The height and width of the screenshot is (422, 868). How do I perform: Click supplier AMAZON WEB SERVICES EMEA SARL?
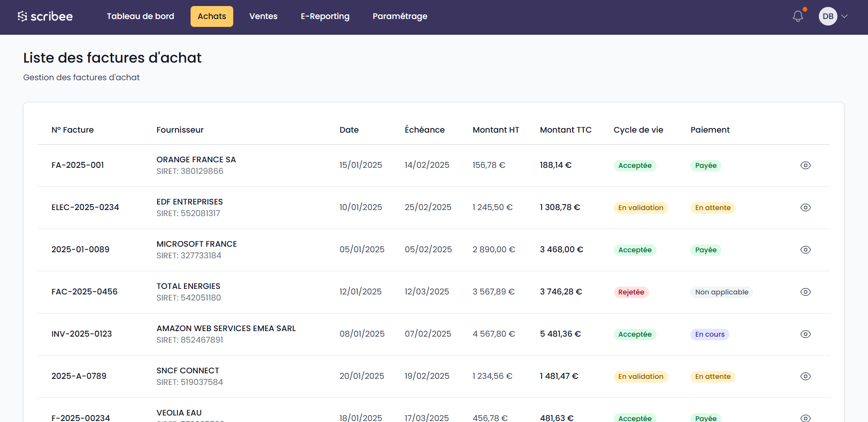point(226,328)
